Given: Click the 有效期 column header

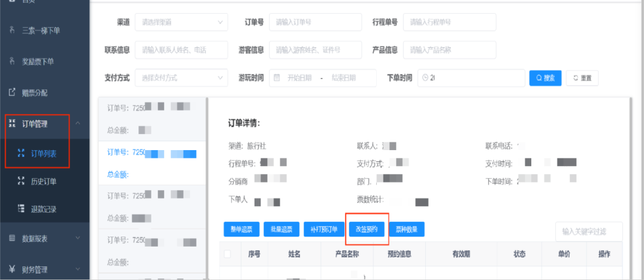Looking at the screenshot, I should click(x=461, y=254).
